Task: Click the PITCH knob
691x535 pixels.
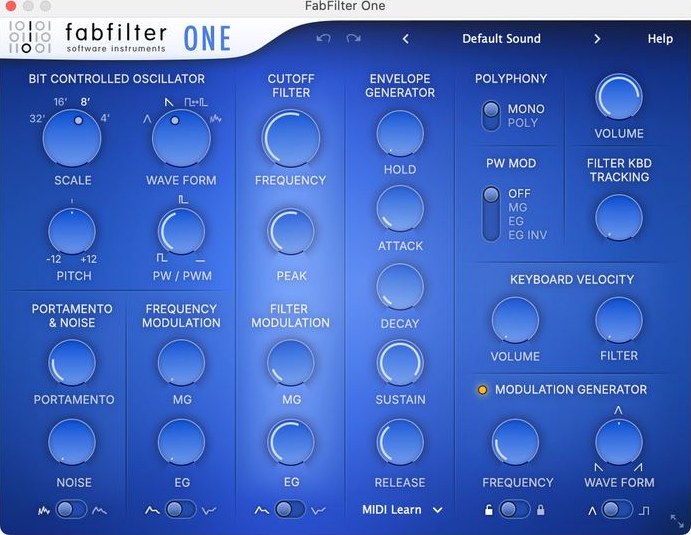Action: pyautogui.click(x=72, y=231)
